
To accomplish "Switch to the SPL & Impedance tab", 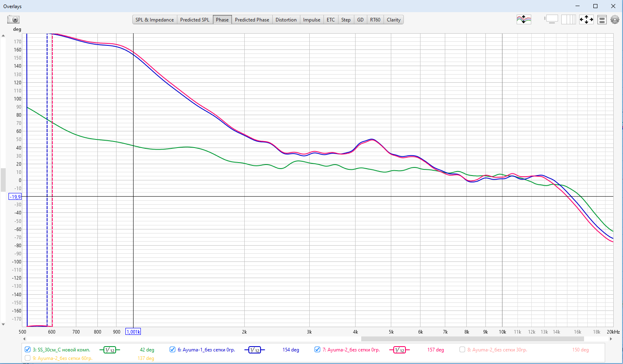I will point(155,20).
